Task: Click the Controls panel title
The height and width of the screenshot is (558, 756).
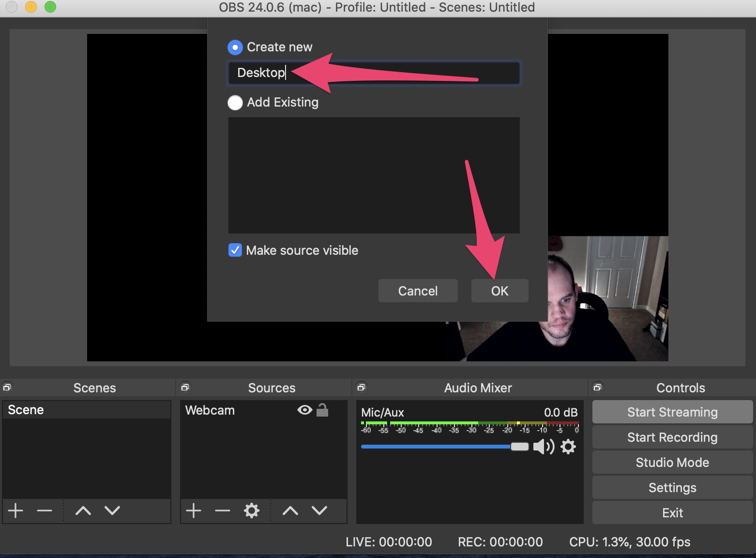Action: [x=680, y=388]
